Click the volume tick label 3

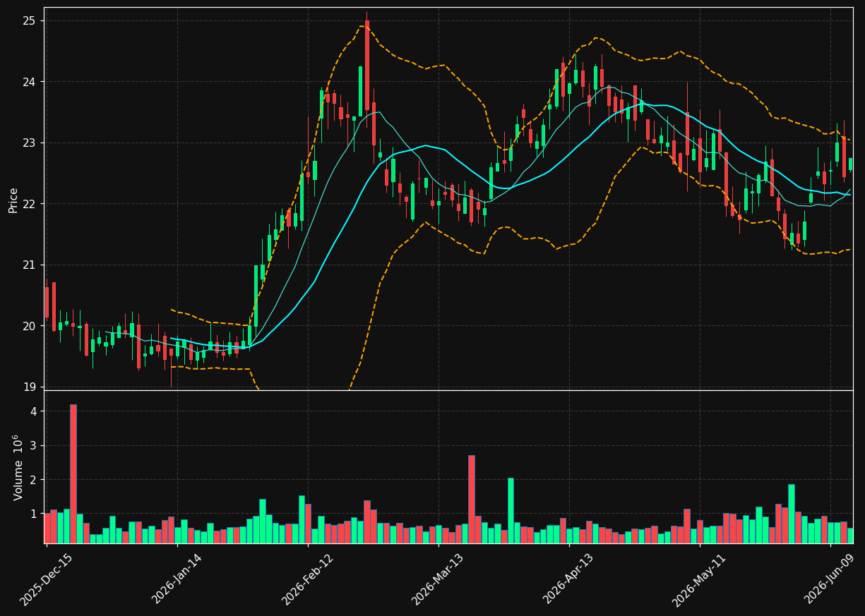(x=33, y=445)
